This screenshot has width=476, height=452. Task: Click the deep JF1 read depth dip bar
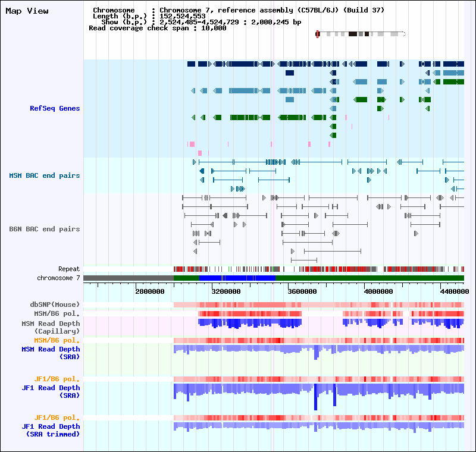point(315,397)
